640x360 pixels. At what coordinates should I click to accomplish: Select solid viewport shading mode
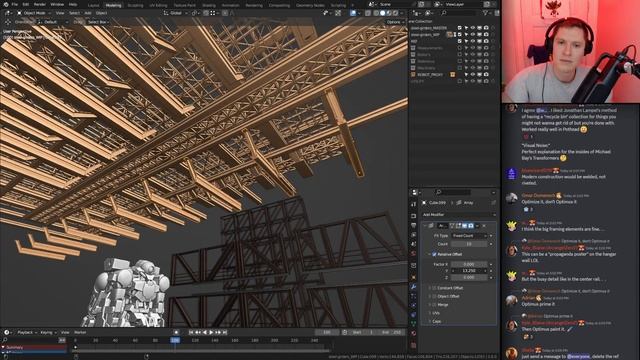coord(382,13)
